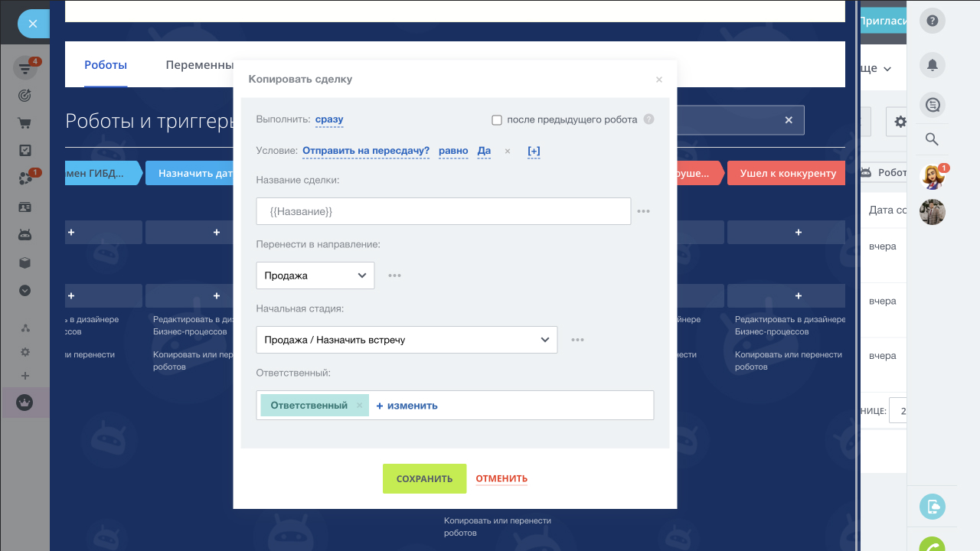980x551 pixels.
Task: Open the feed icon with badge 4
Action: click(25, 69)
